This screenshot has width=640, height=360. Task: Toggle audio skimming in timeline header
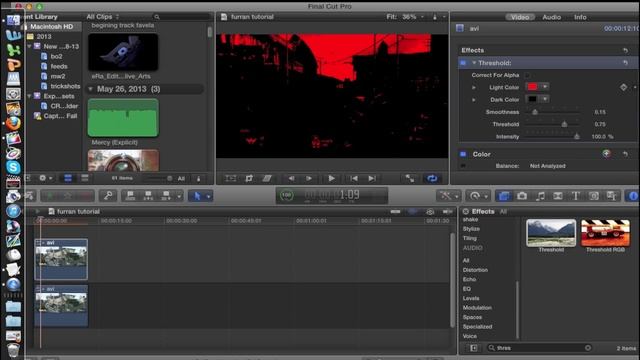click(x=413, y=211)
